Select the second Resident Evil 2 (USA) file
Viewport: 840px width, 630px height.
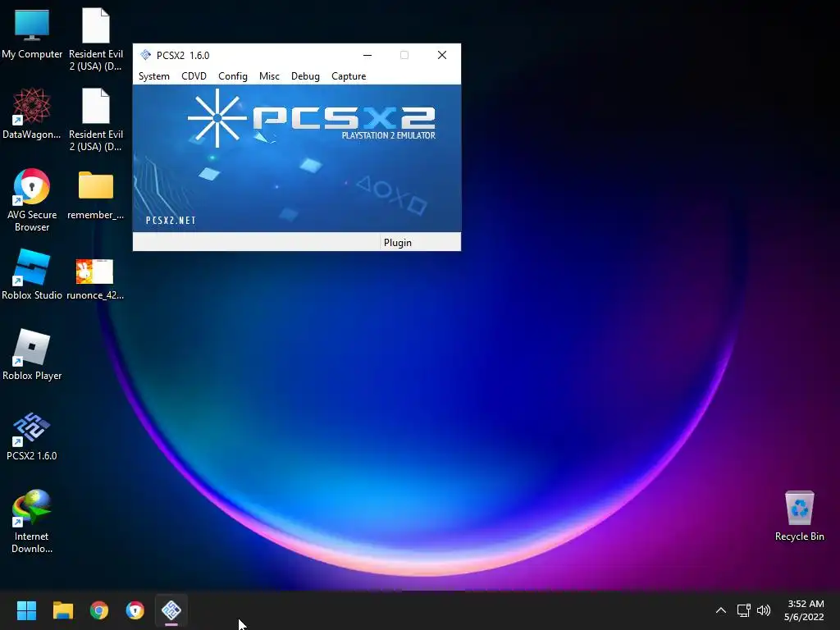click(96, 120)
